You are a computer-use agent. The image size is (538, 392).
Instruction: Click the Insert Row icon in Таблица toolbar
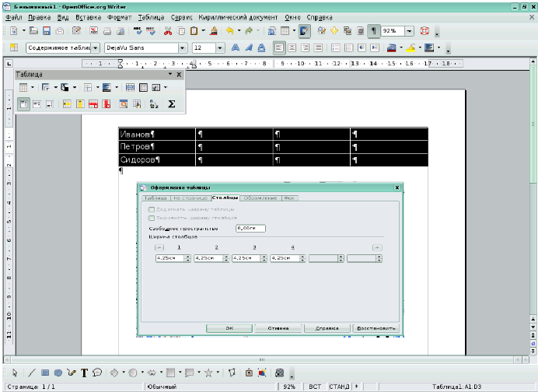67,103
